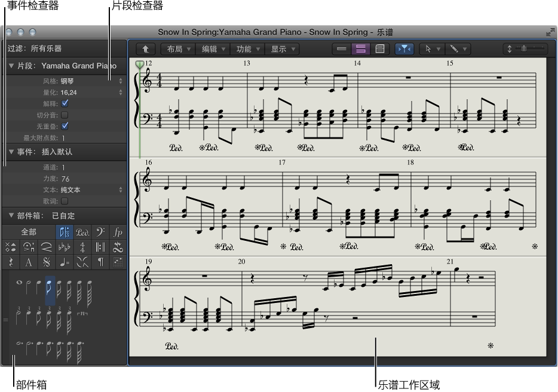This screenshot has width=558, height=392.
Task: Open the 布局 menu
Action: pyautogui.click(x=179, y=49)
